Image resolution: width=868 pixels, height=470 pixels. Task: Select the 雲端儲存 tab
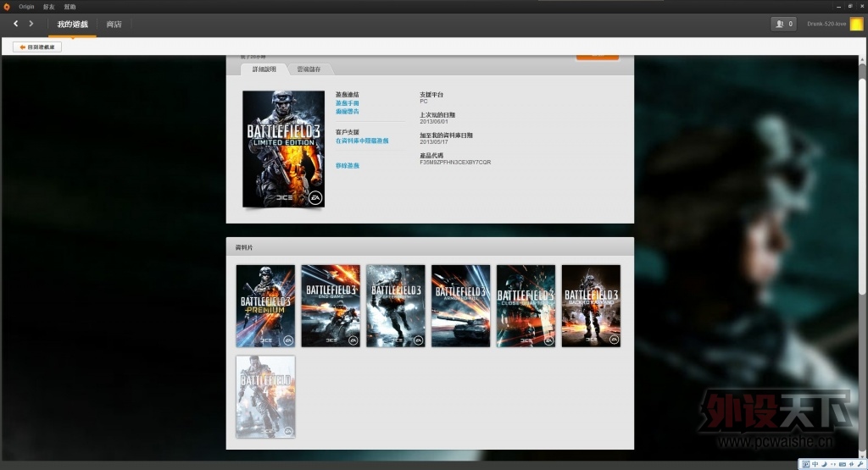(309, 69)
